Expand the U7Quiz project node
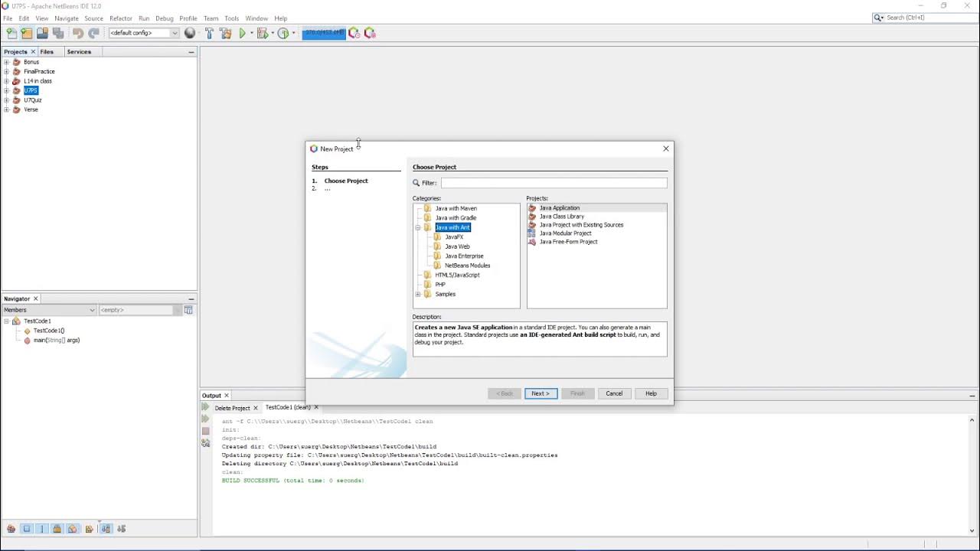Screen dimensions: 980x551 pos(6,100)
